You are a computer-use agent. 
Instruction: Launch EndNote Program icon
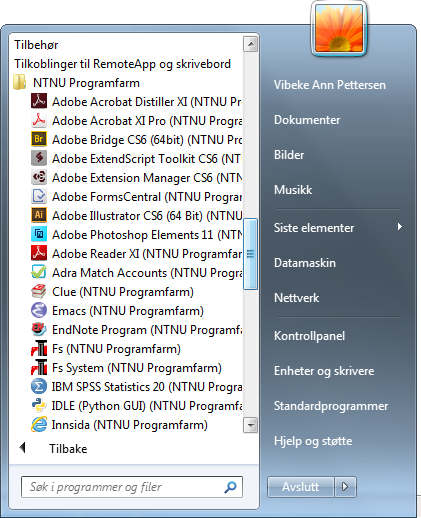tap(39, 329)
